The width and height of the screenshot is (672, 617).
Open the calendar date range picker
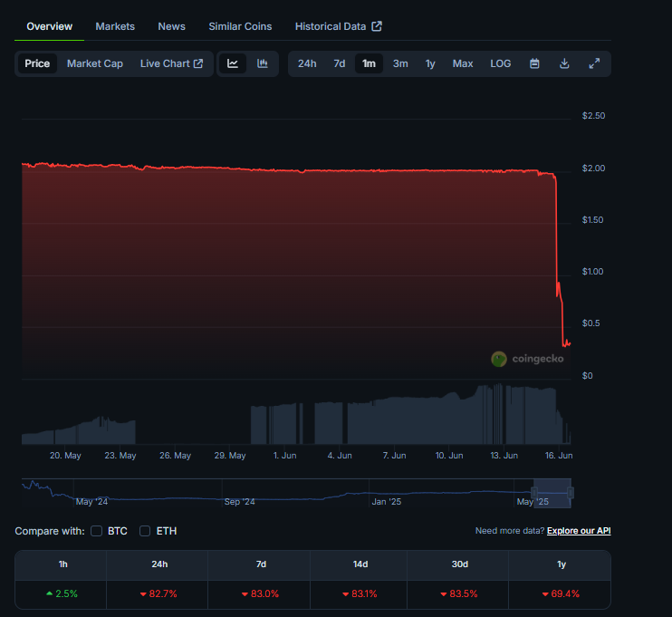pos(534,63)
